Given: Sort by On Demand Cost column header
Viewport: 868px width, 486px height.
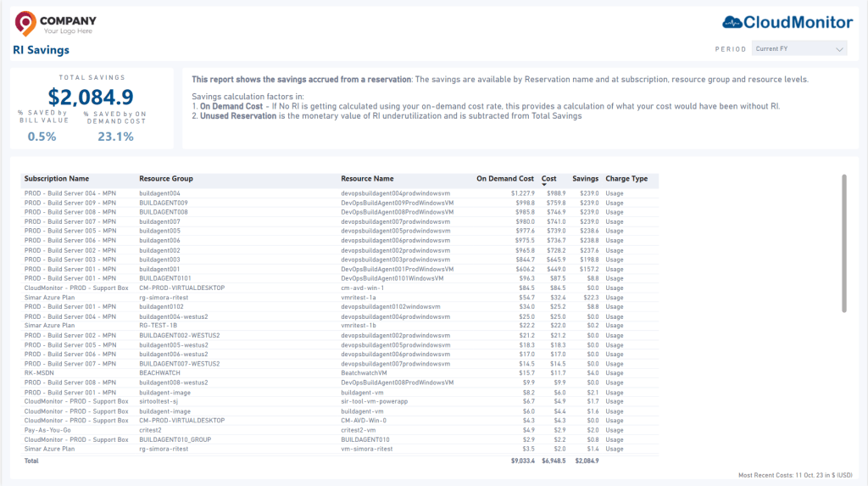Looking at the screenshot, I should click(505, 178).
